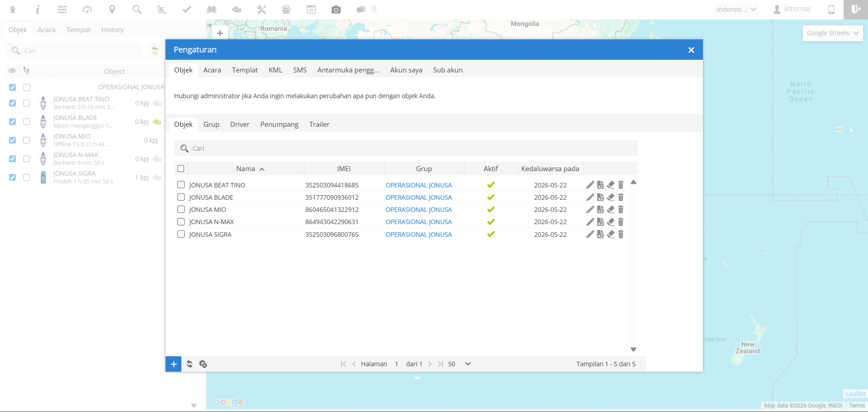Open the mobile version phone icon
The width and height of the screenshot is (868, 412).
[x=831, y=10]
